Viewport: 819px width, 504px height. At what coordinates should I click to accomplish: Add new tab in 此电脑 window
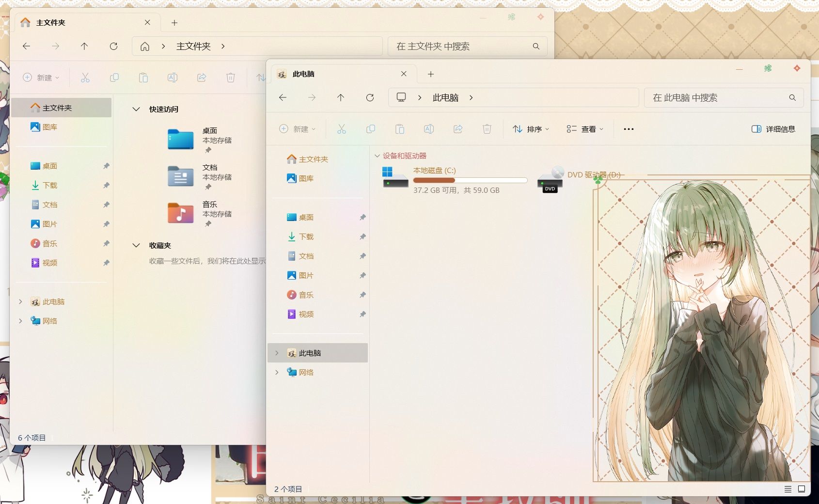[x=431, y=74]
